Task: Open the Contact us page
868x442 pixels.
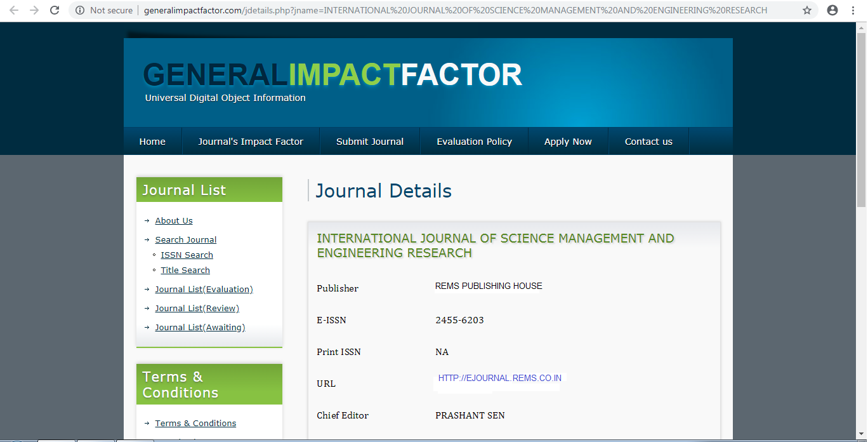Action: pyautogui.click(x=648, y=142)
